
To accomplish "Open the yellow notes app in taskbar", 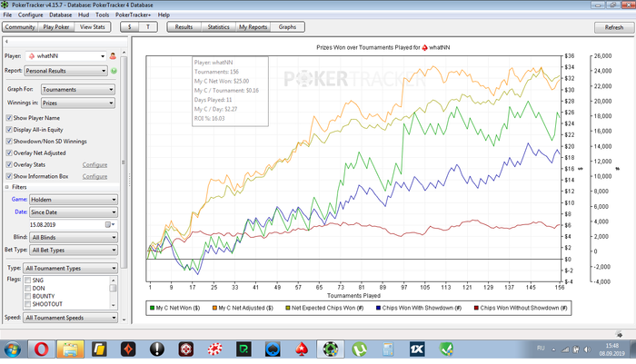I will (x=99, y=349).
